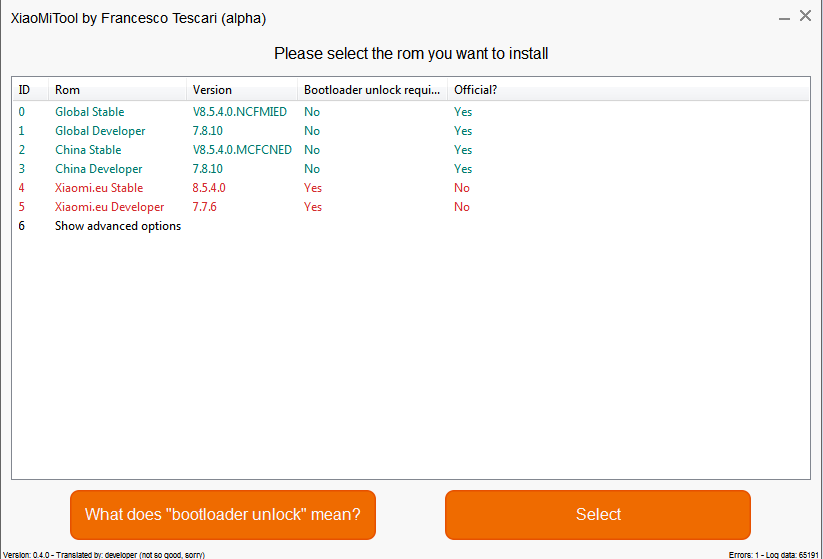Click the Version 0.4.0 status text
Screen dimensions: 823x559
click(x=103, y=555)
